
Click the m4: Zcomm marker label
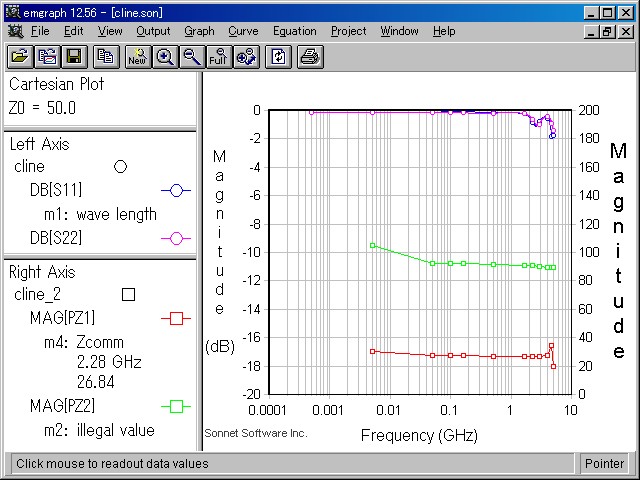84,342
